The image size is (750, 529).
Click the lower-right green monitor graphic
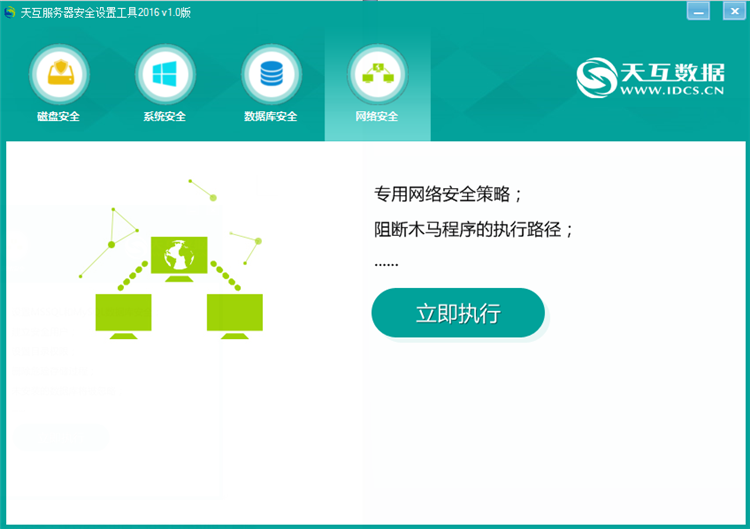pos(234,316)
